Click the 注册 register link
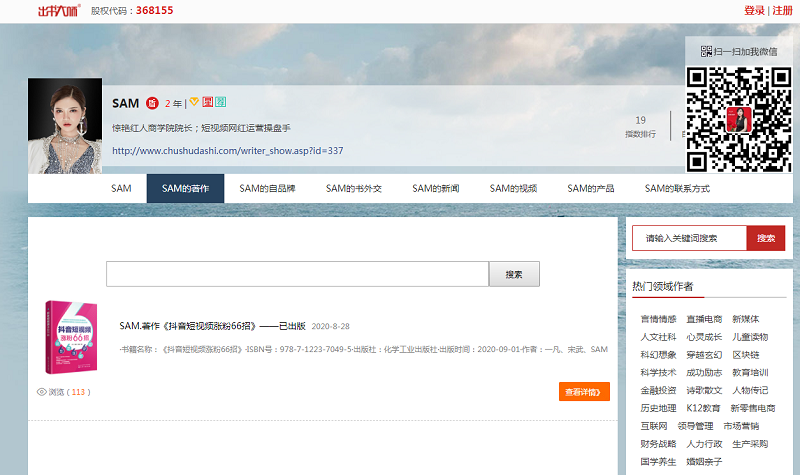Screen dimensions: 800x475 (x=783, y=11)
